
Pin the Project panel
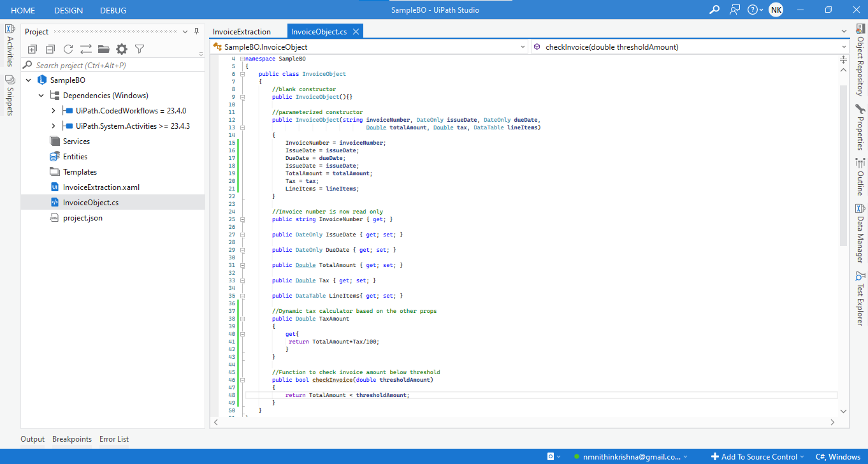point(197,31)
